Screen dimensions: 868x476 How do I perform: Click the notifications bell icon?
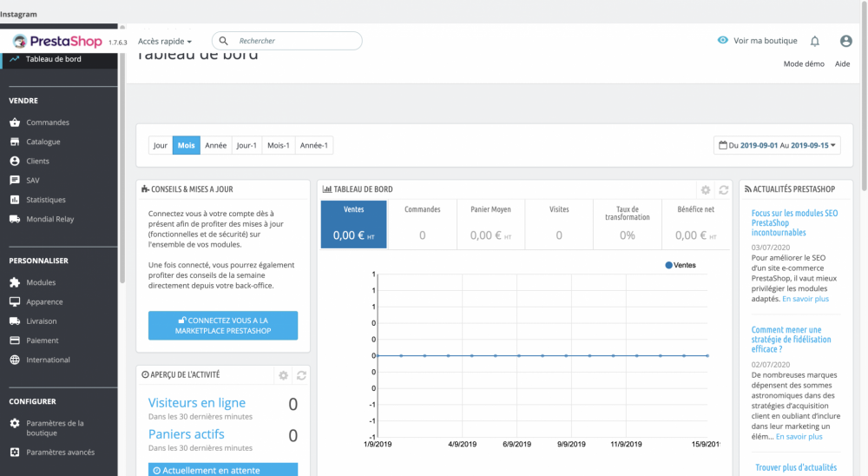[x=814, y=41]
